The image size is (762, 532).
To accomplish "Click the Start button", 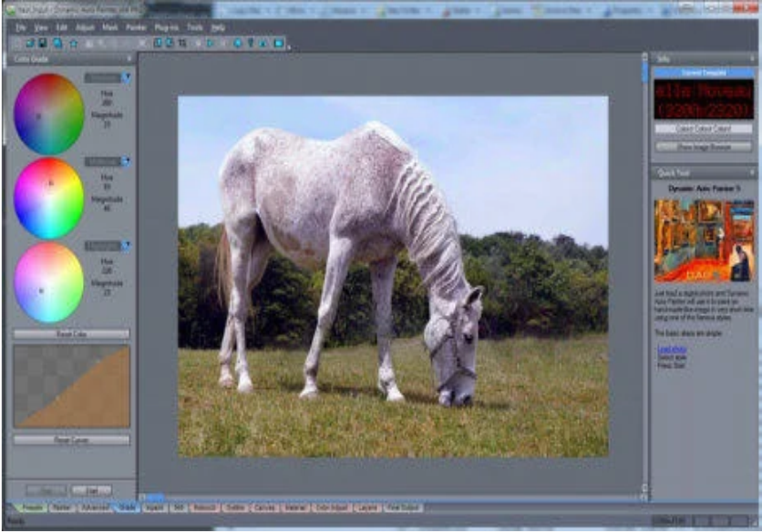I will (92, 491).
